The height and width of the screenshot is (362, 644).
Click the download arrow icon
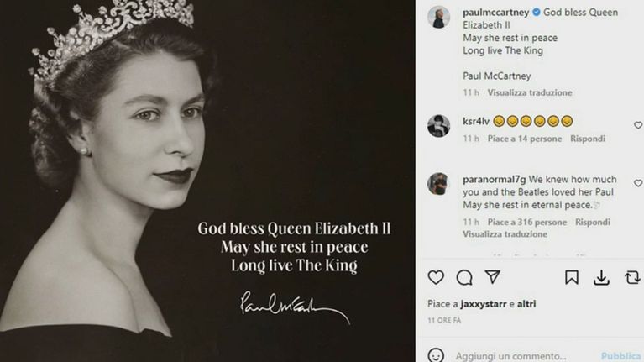pos(601,277)
